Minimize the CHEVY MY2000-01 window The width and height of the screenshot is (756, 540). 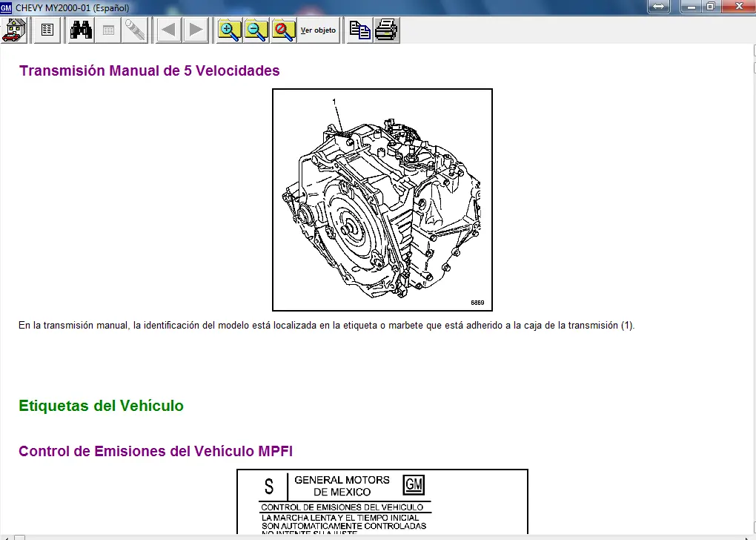coord(692,6)
